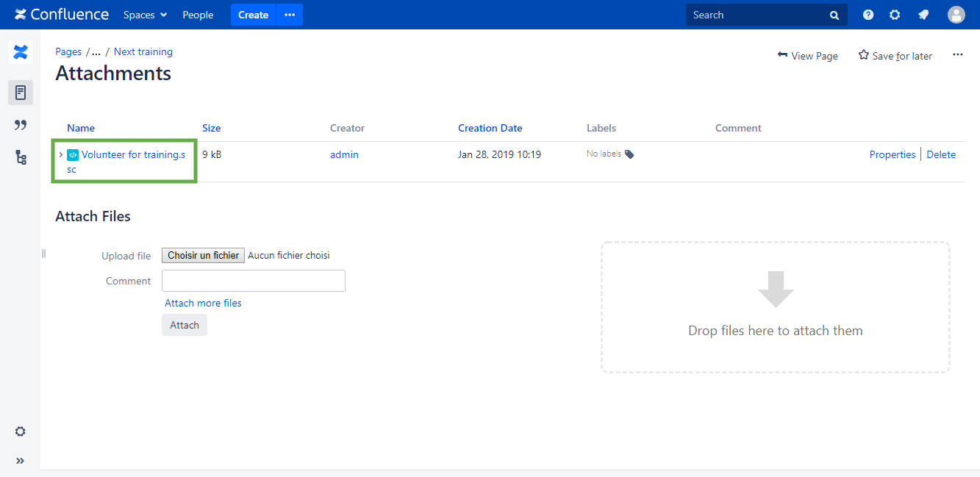Click the Choisir un fichier button

pyautogui.click(x=203, y=255)
